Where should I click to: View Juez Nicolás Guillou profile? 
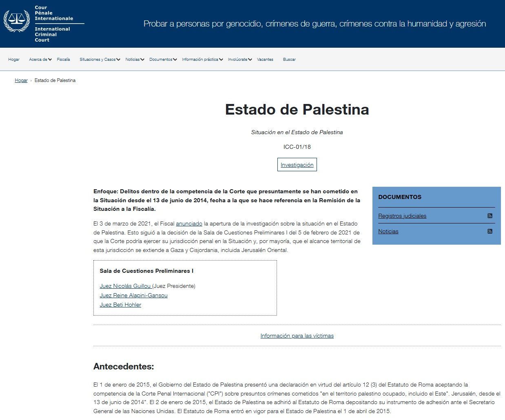coord(125,286)
